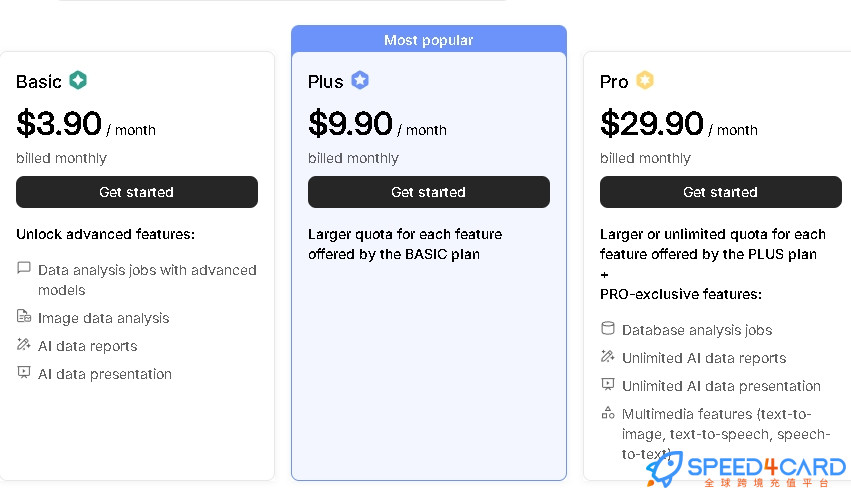851x493 pixels.
Task: Click the wand icon next to Unlimited AI data reports
Action: coord(608,356)
